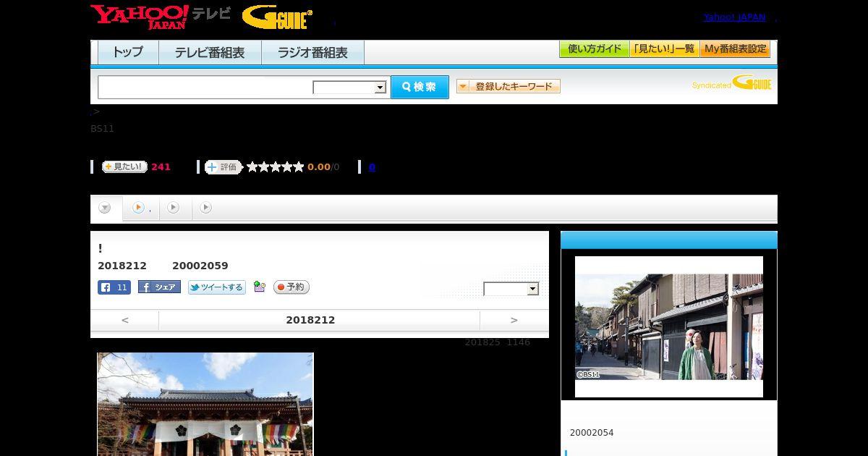Click the calendar add icon
The height and width of the screenshot is (456, 868).
pos(260,287)
